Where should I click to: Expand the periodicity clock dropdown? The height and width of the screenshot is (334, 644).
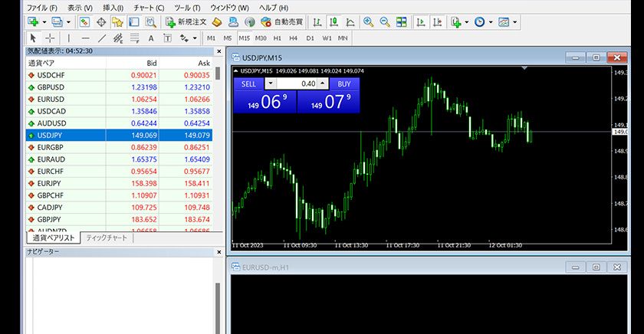pos(490,22)
